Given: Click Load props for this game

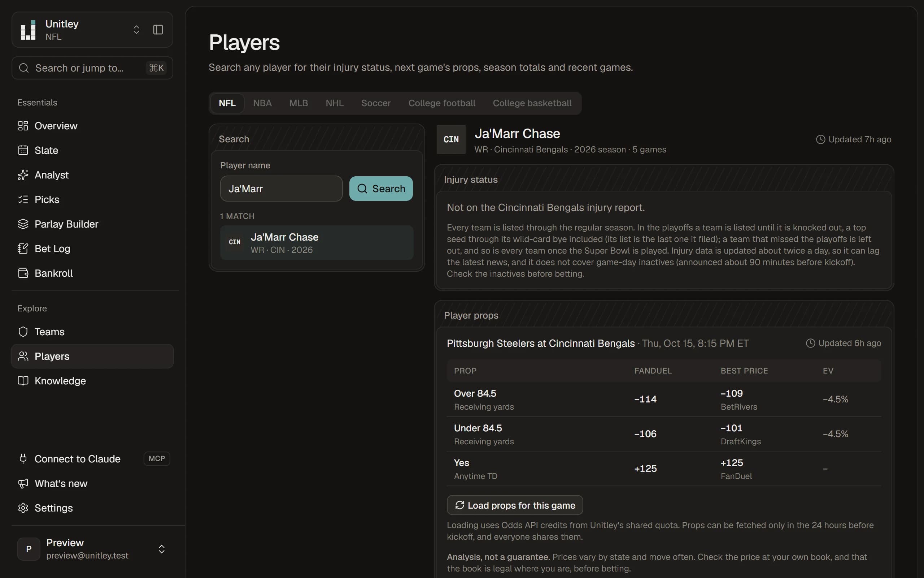Looking at the screenshot, I should pos(515,505).
